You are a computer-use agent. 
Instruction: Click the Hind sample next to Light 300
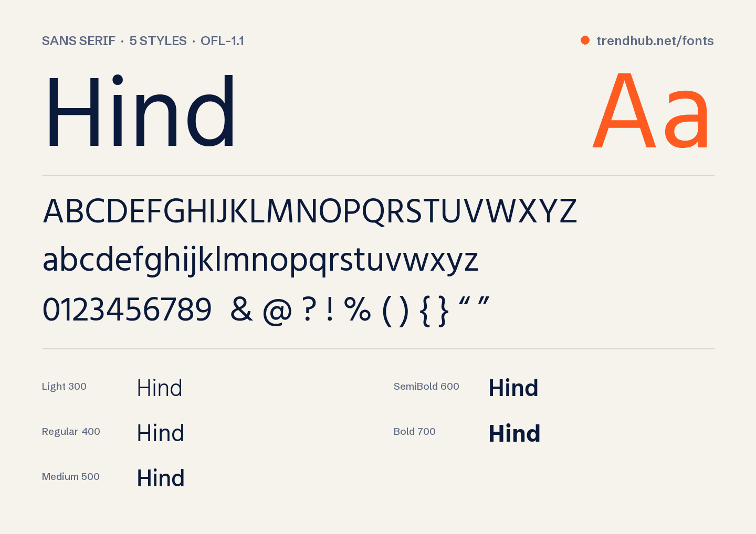pos(160,389)
